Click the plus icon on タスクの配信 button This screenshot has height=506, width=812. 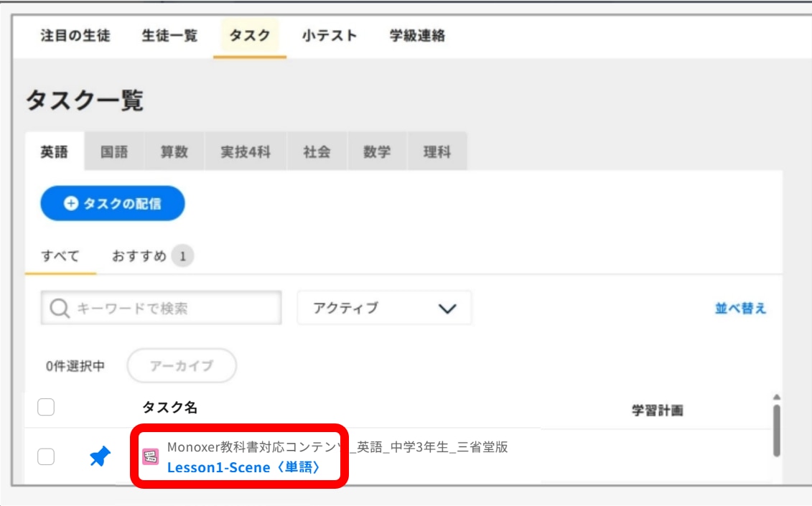pyautogui.click(x=71, y=204)
